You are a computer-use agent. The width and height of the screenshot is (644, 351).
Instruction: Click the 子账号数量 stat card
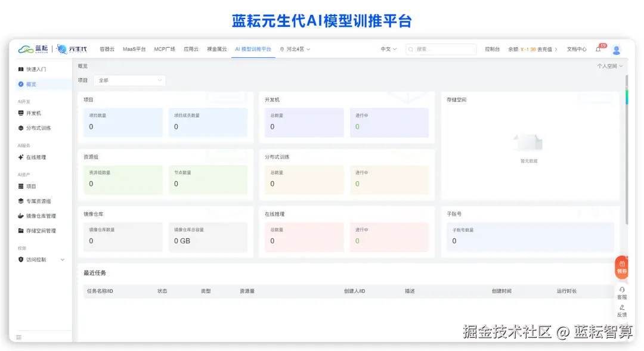530,237
